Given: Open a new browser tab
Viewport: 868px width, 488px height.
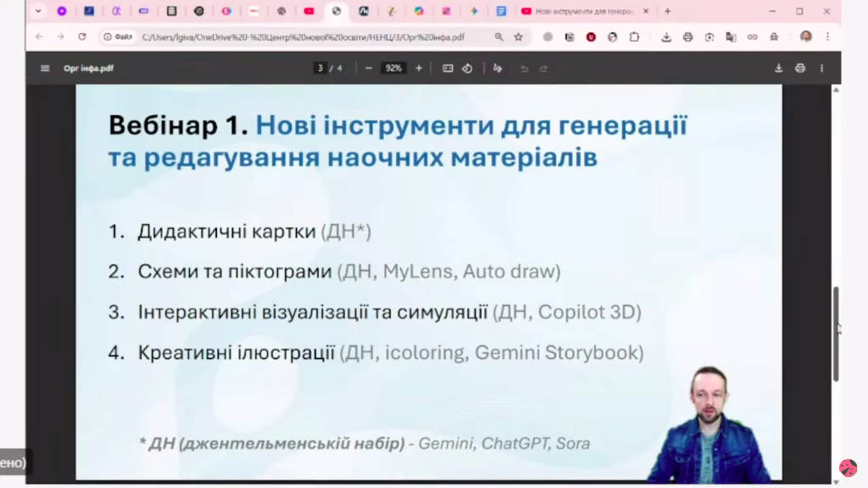Looking at the screenshot, I should coord(668,11).
